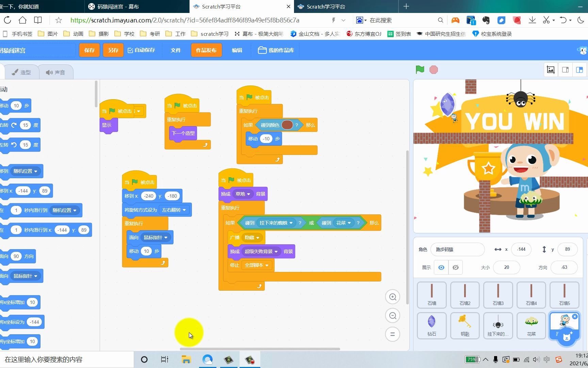Select the 石墙3 sprite thumbnail
The image size is (588, 368).
[498, 295]
